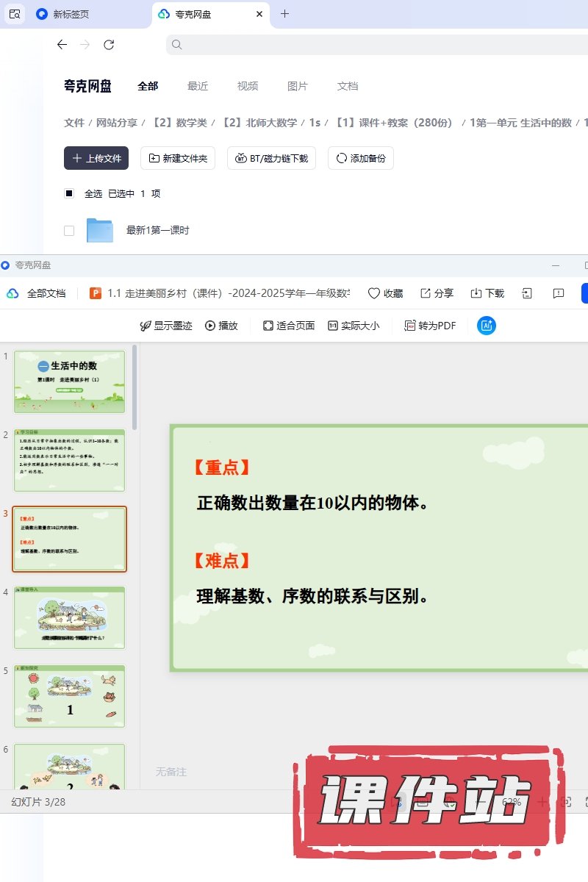588x882 pixels.
Task: Click the 下载 download icon
Action: 476,293
